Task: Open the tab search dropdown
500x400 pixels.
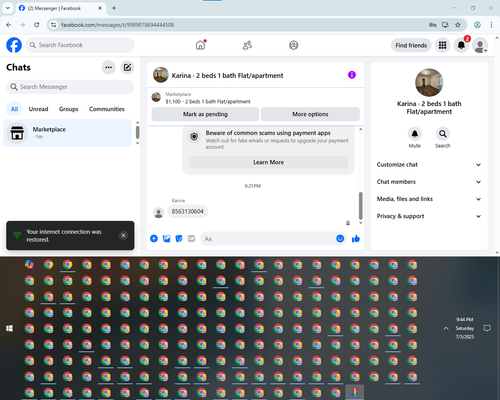Action: pyautogui.click(x=8, y=8)
